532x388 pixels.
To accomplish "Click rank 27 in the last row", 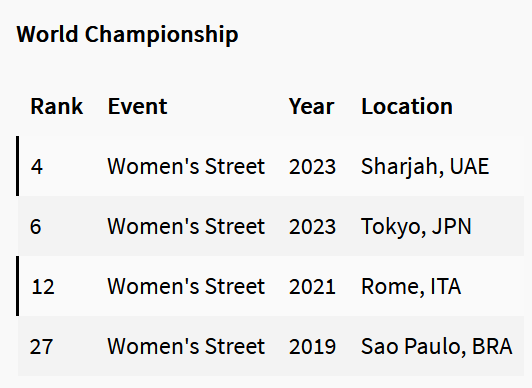I will (x=41, y=347).
